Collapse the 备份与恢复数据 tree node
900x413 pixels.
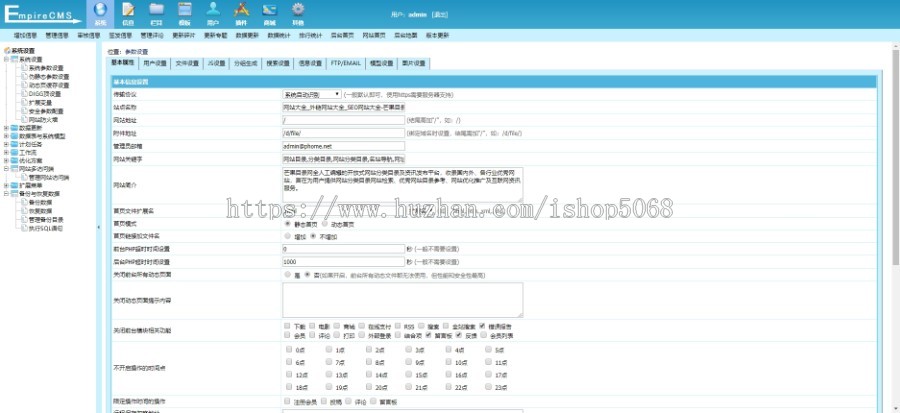coord(6,194)
